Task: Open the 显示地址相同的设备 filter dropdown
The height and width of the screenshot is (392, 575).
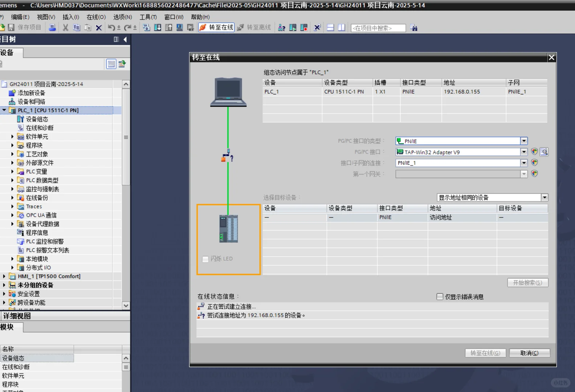Action: pyautogui.click(x=545, y=197)
